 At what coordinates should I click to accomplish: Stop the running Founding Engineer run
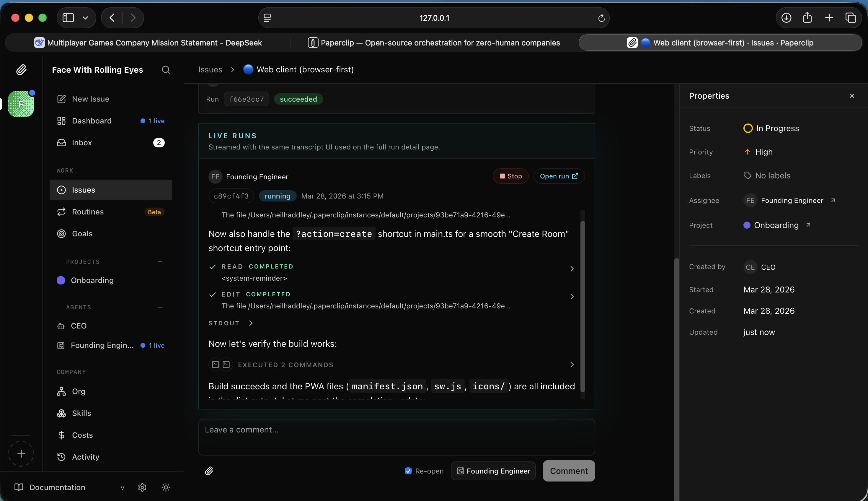510,176
